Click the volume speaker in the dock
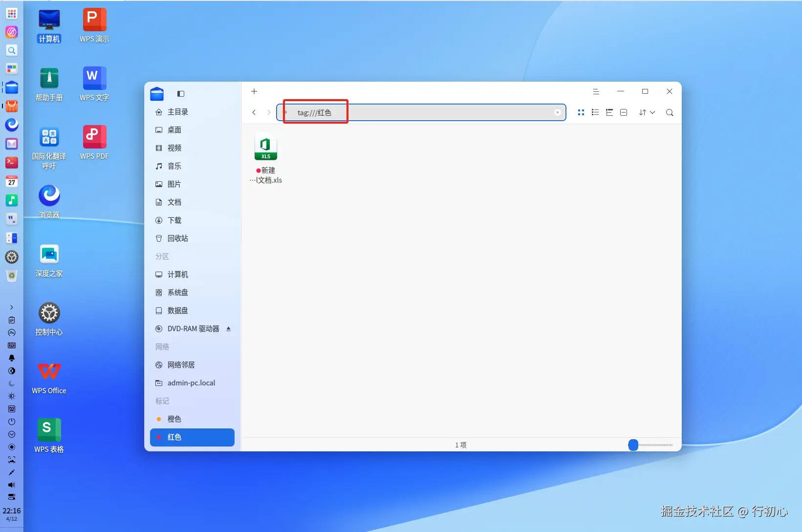 pyautogui.click(x=12, y=485)
